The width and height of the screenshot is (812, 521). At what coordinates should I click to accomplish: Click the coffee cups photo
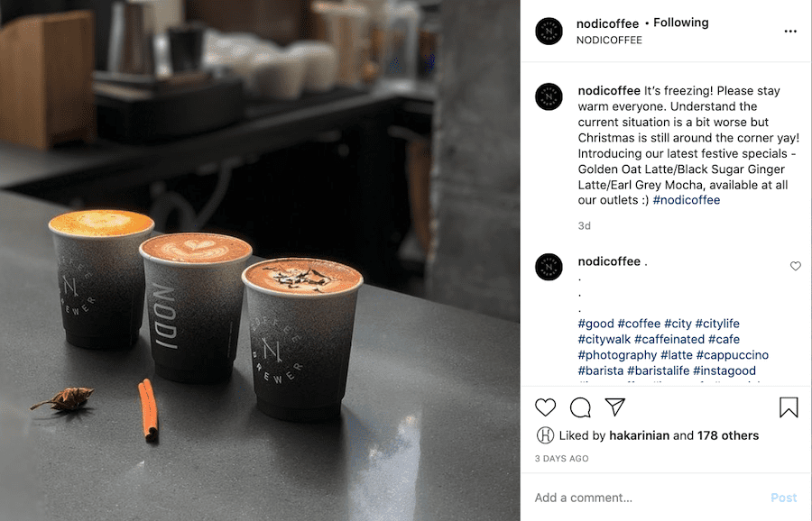[x=260, y=260]
